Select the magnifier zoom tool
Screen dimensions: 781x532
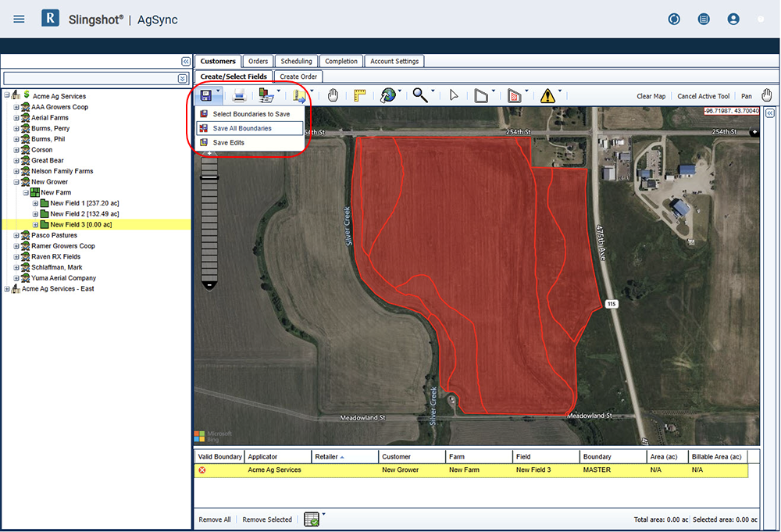click(x=420, y=95)
